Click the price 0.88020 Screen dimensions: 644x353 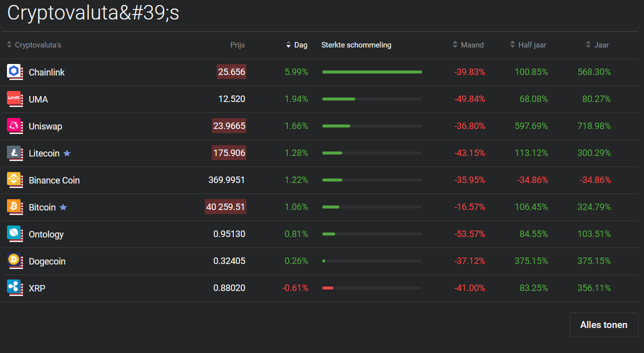tap(229, 288)
